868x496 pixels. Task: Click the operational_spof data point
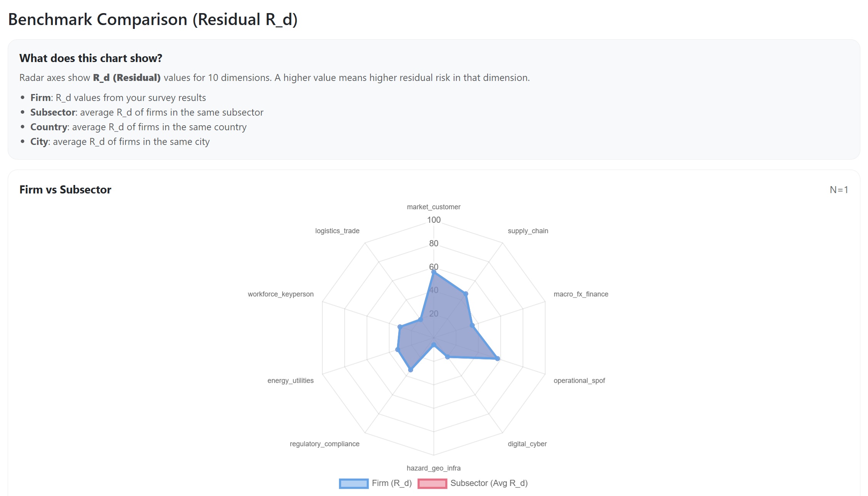(498, 358)
